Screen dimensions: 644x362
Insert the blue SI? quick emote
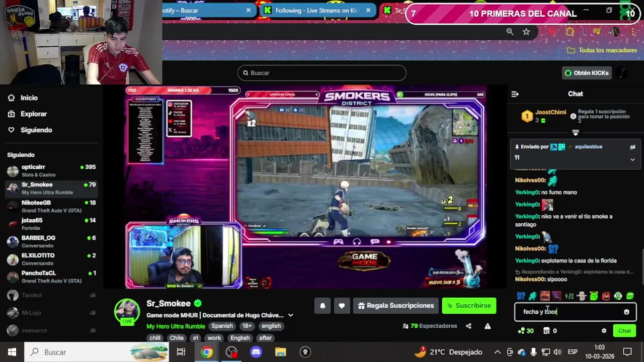tap(521, 296)
